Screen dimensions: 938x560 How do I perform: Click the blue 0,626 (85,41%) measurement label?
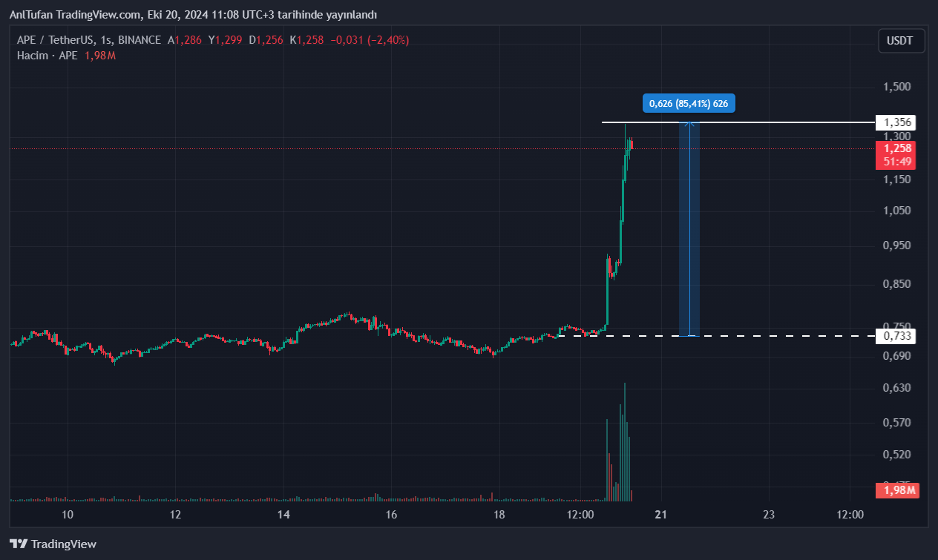click(689, 103)
